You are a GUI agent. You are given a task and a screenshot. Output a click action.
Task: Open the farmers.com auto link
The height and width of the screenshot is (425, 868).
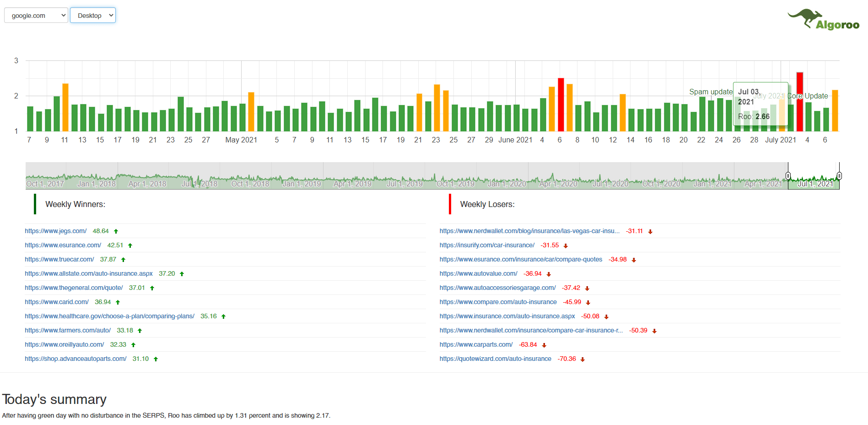click(x=68, y=330)
